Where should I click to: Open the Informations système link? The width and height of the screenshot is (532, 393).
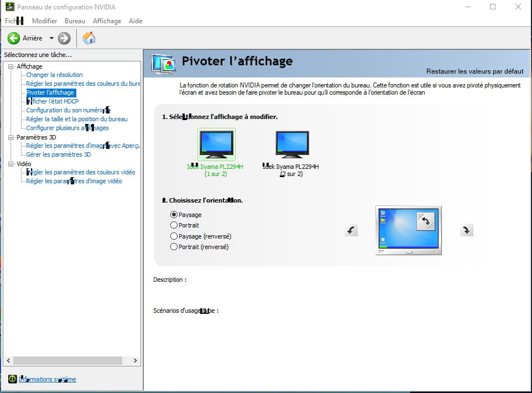(x=47, y=379)
